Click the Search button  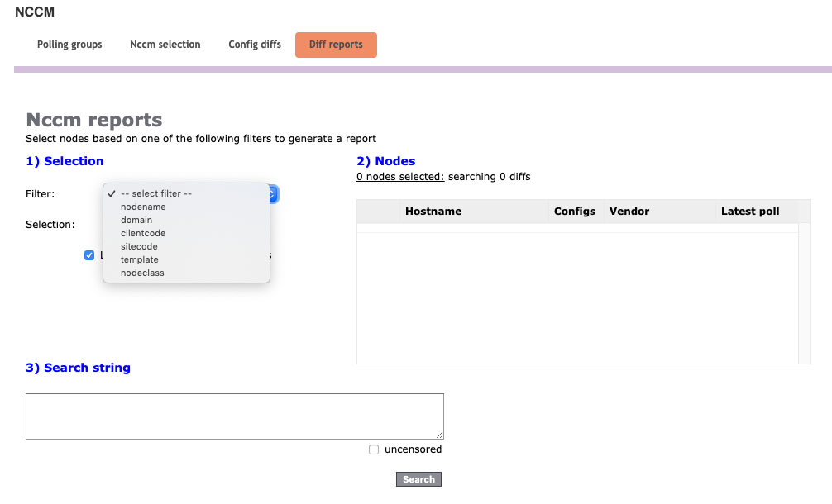pos(418,479)
